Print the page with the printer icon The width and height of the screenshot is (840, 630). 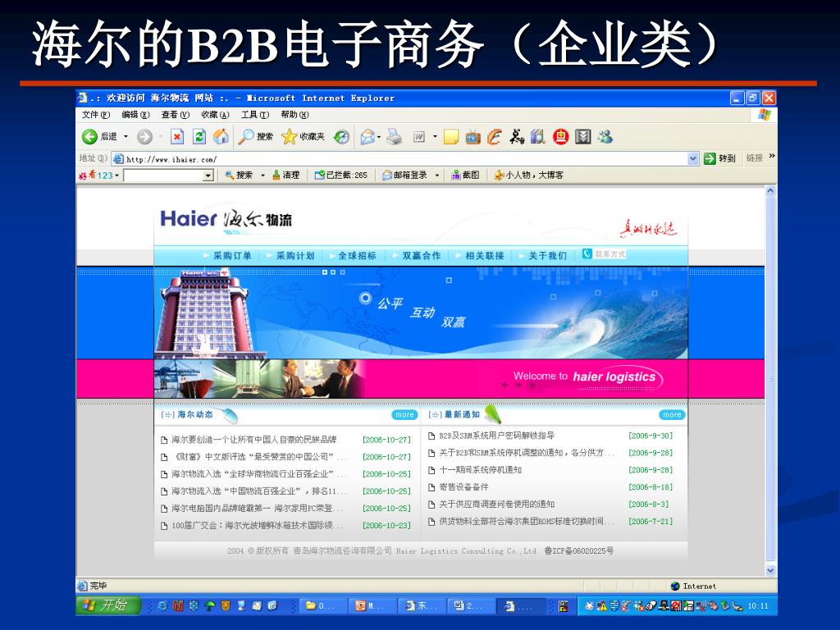395,137
